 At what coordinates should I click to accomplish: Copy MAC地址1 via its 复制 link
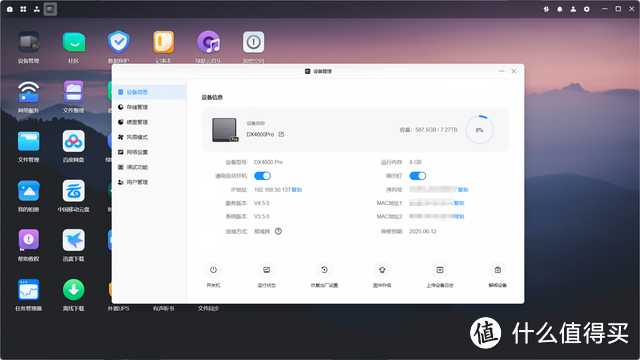pyautogui.click(x=459, y=203)
